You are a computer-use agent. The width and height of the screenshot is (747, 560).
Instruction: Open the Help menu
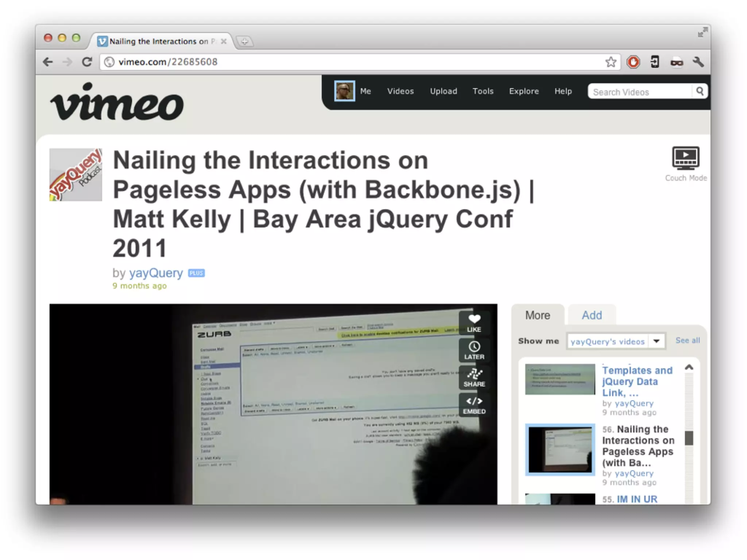[x=563, y=91]
